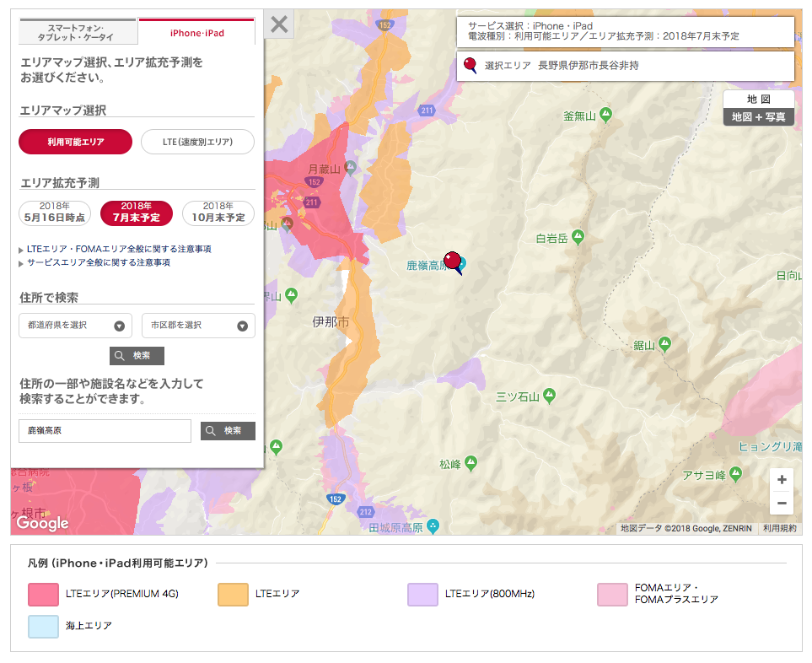Click the LTEエリア(800MHz) legend swatch
Viewport: 812px width, 663px height.
tap(422, 595)
